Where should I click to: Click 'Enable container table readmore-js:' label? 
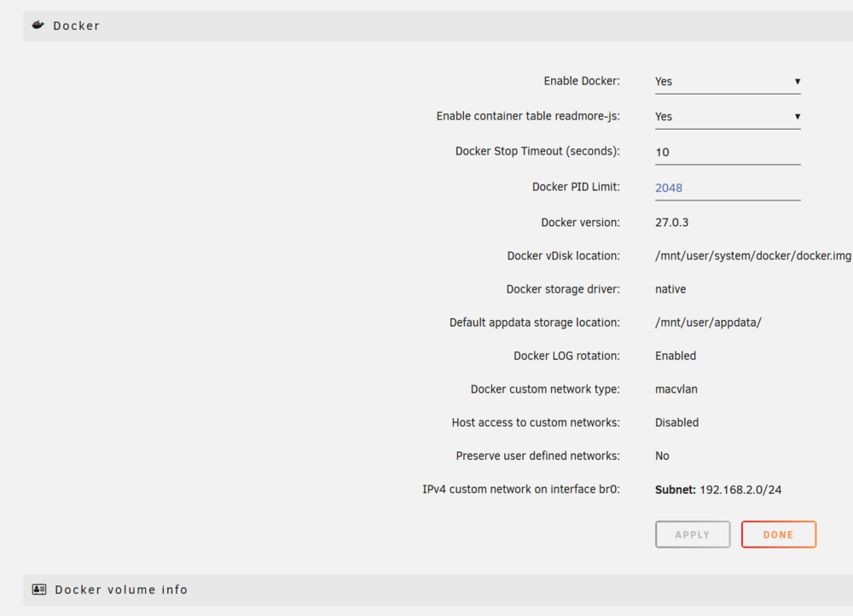point(528,116)
